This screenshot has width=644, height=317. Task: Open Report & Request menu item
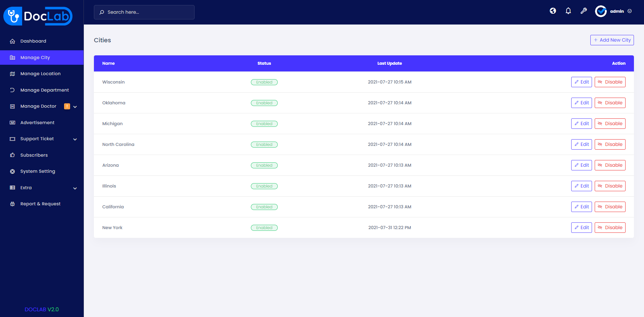coord(40,204)
